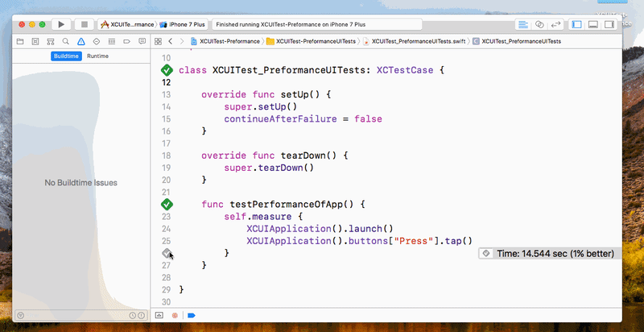This screenshot has height=332, width=644.
Task: Open the Breakpoint navigator icon
Action: click(126, 41)
